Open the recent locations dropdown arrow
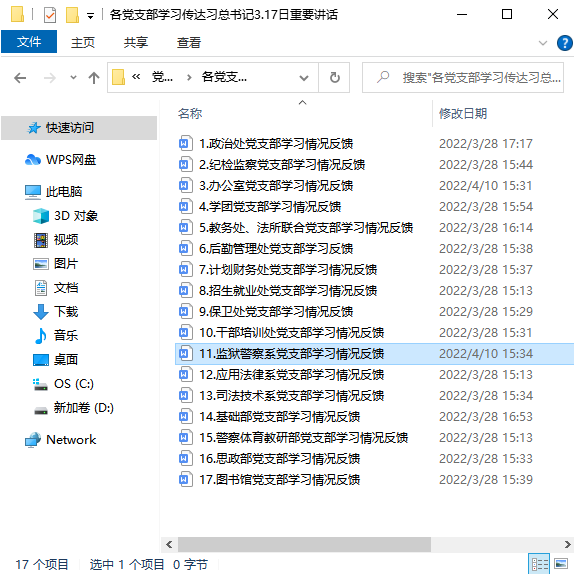 (x=73, y=78)
